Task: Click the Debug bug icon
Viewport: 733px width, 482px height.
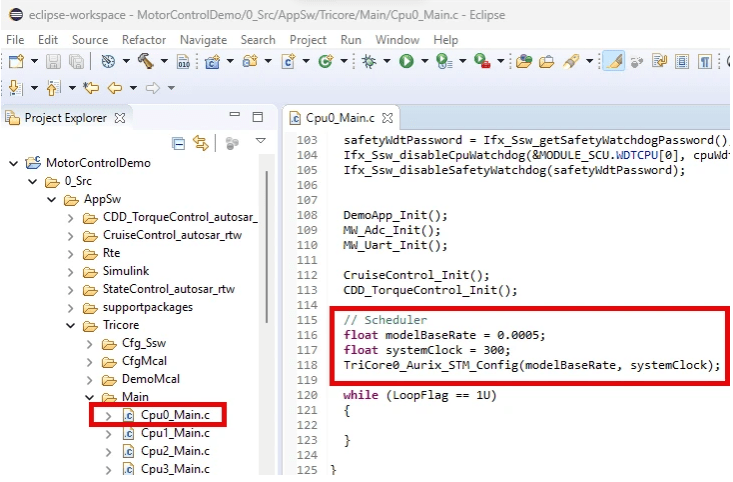Action: pyautogui.click(x=367, y=62)
